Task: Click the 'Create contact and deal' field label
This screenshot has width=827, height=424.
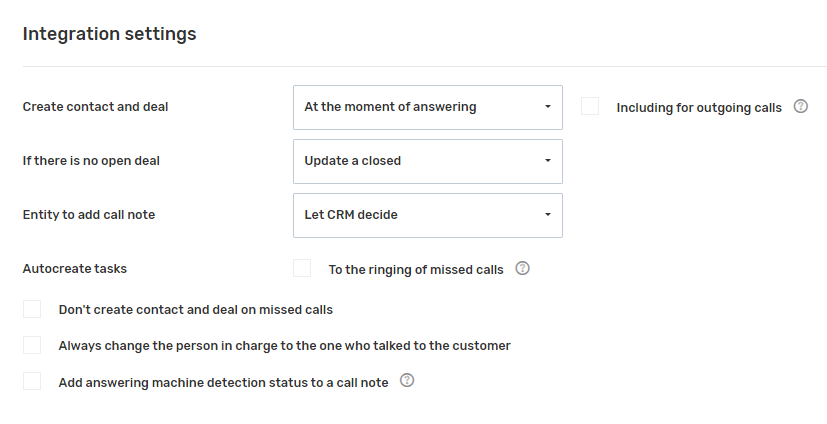Action: [95, 107]
